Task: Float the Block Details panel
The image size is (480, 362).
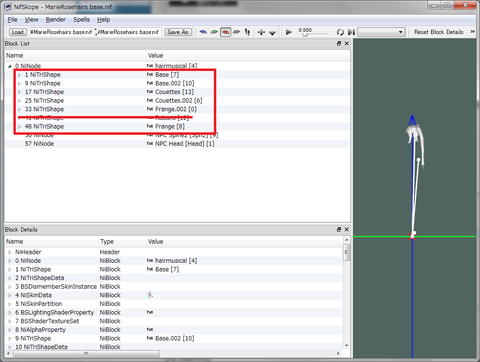Action: (x=339, y=229)
